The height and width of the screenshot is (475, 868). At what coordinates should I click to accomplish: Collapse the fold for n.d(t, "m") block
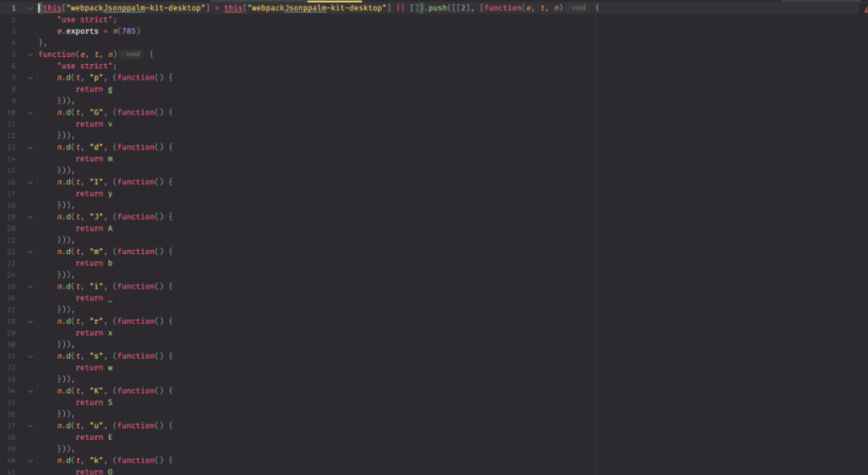tap(31, 252)
